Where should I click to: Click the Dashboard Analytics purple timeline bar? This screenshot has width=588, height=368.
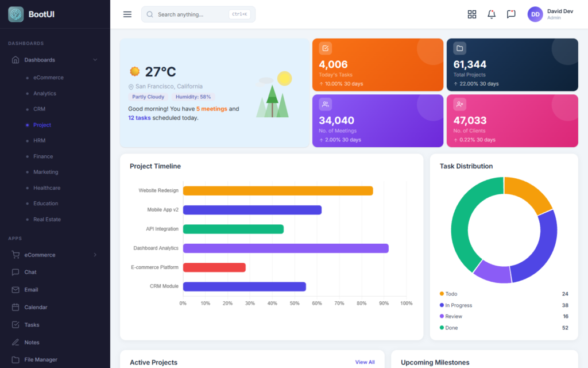[x=286, y=248]
